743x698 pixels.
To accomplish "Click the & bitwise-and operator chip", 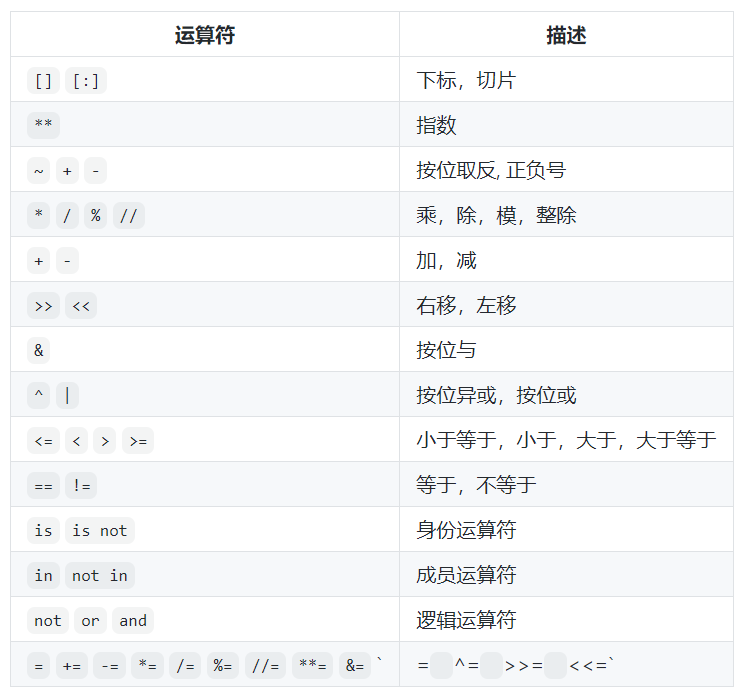I will click(x=39, y=351).
